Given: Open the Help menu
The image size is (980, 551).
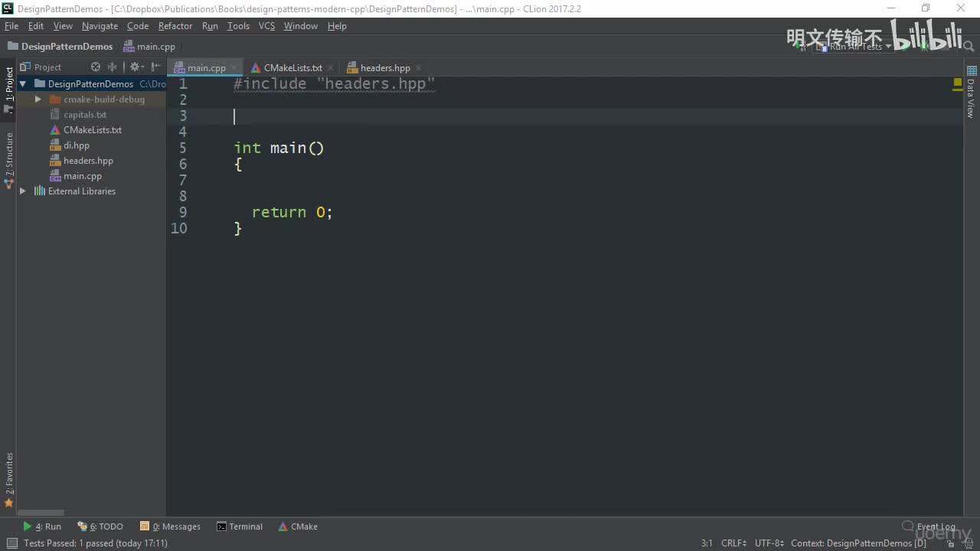Looking at the screenshot, I should (337, 26).
